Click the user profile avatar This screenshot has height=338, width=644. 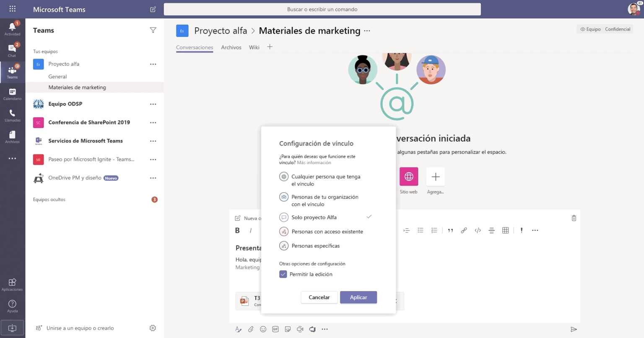pyautogui.click(x=634, y=9)
